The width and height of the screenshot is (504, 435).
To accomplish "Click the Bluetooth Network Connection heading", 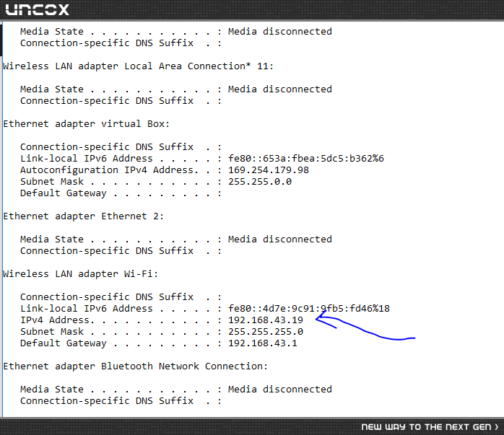I will pos(136,366).
